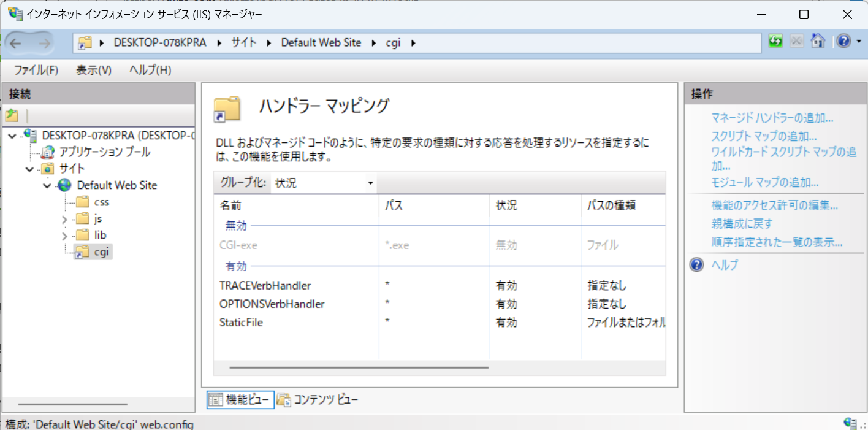Click スクリプト マップの追加 link
Screen dimensions: 868x430
[764, 137]
